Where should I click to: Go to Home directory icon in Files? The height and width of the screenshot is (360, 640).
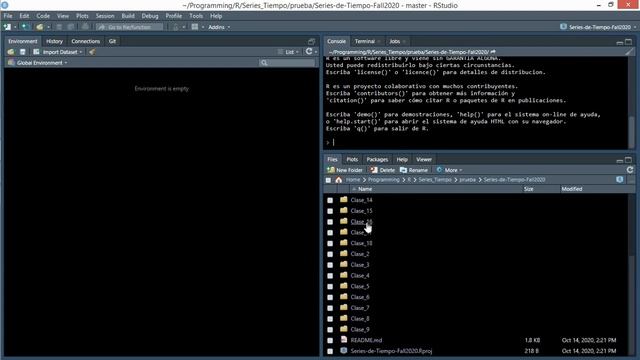point(338,180)
